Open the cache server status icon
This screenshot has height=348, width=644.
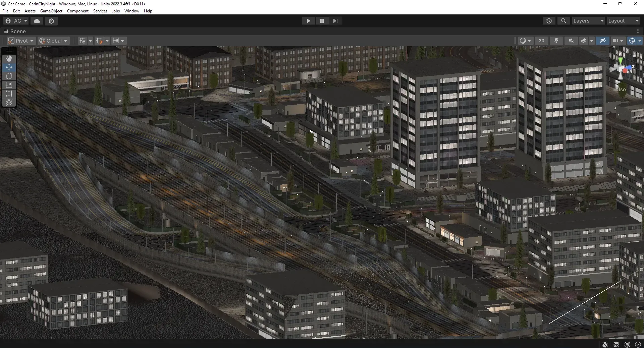coord(616,344)
